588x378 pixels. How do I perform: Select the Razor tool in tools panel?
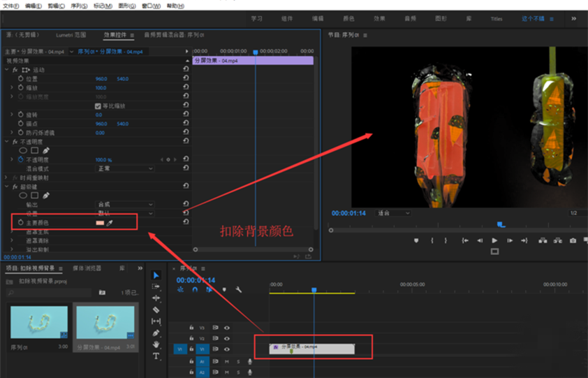(156, 310)
